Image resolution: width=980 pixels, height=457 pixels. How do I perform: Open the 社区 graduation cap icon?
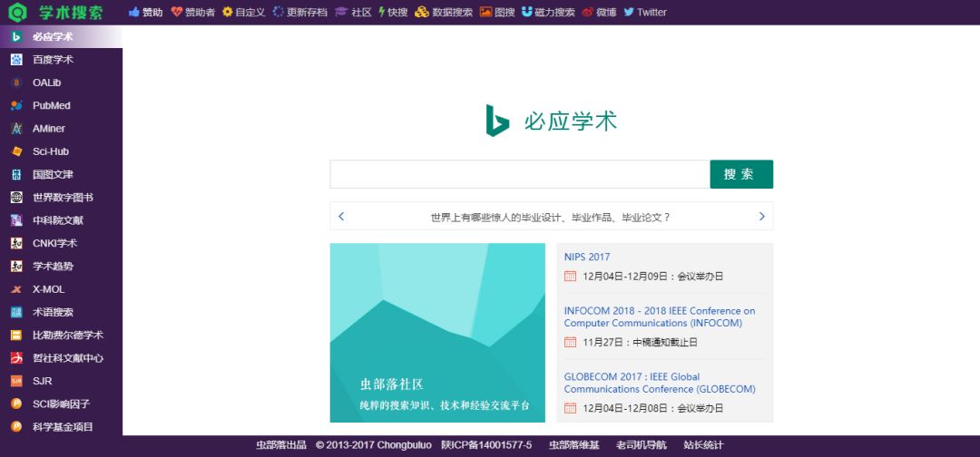tap(341, 13)
